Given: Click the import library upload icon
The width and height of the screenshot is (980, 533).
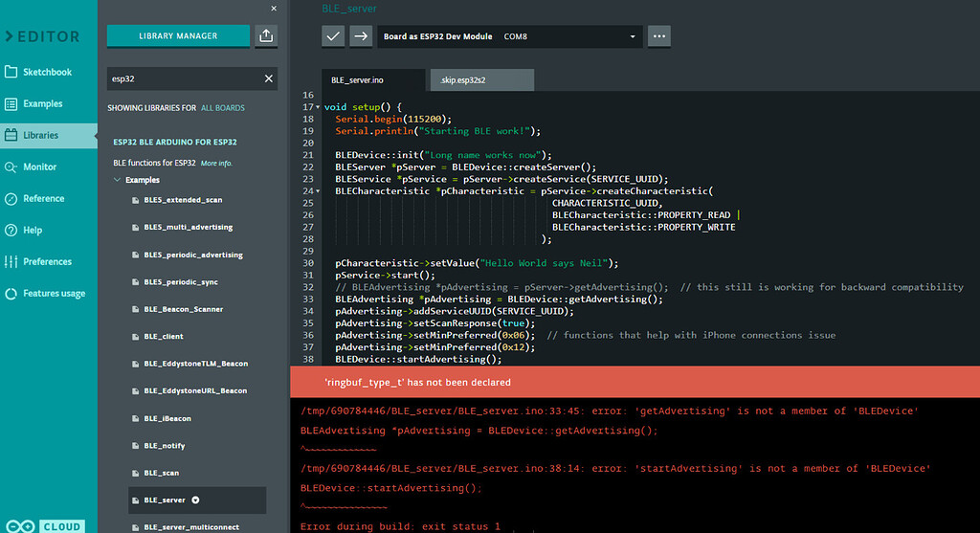Looking at the screenshot, I should [x=266, y=36].
